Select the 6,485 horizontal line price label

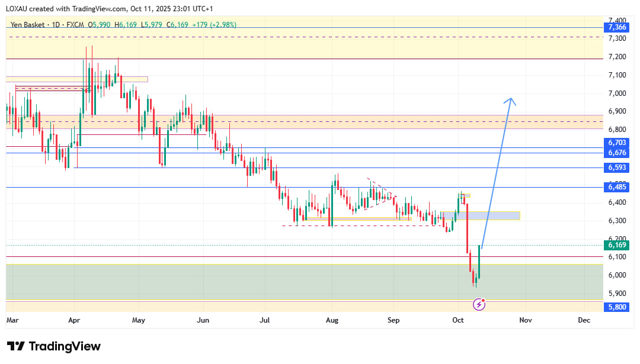point(615,187)
